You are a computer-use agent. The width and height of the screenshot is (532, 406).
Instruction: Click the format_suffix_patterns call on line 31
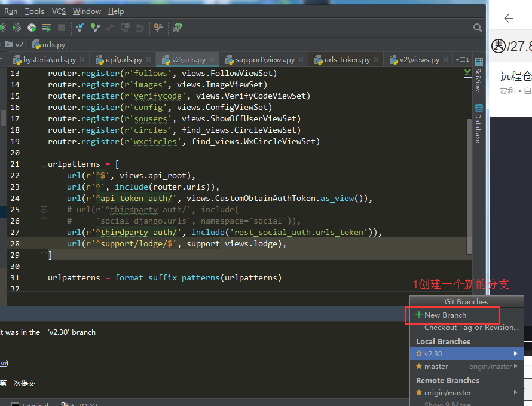click(167, 277)
